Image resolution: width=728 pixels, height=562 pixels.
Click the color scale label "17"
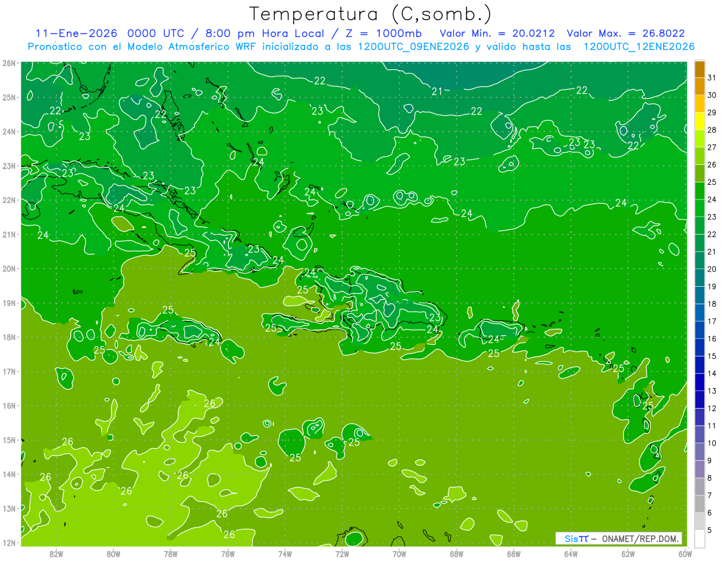712,321
